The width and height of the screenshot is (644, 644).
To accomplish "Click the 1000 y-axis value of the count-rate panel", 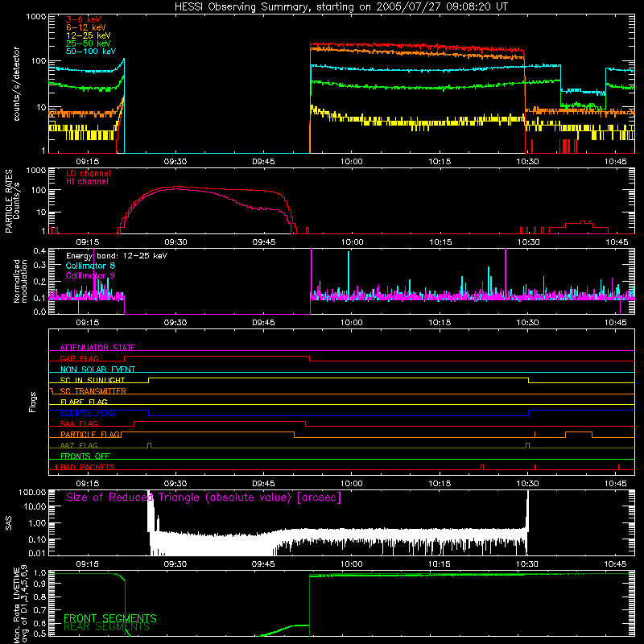I will 36,17.
